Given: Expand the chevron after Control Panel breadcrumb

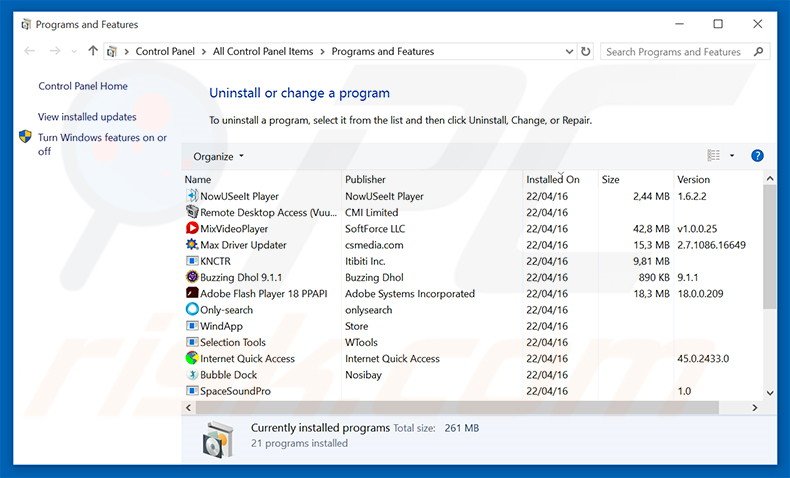Looking at the screenshot, I should click(x=204, y=51).
